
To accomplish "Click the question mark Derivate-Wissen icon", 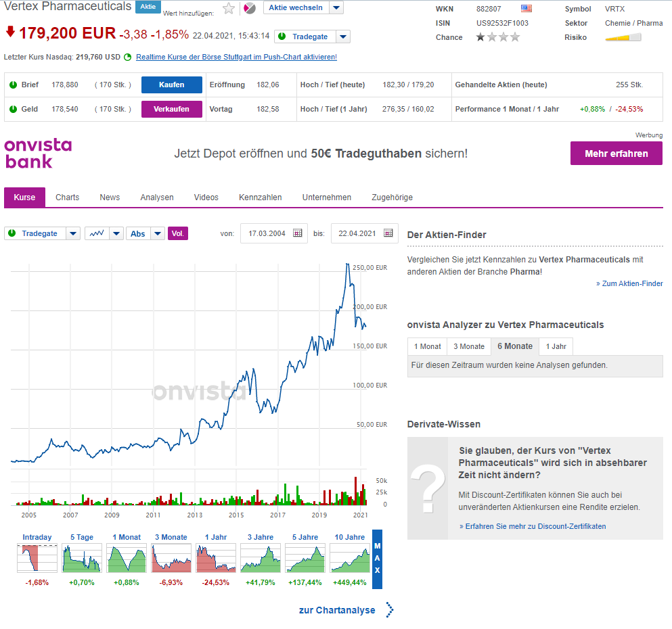I will [x=428, y=488].
